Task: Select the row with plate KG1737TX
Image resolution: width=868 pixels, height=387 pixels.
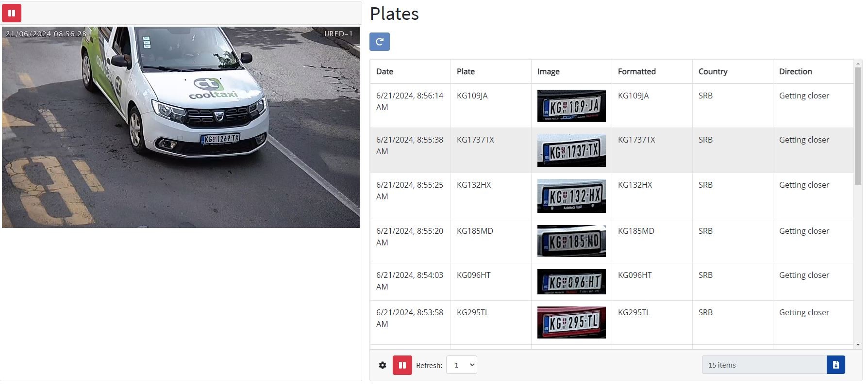Action: click(x=612, y=150)
